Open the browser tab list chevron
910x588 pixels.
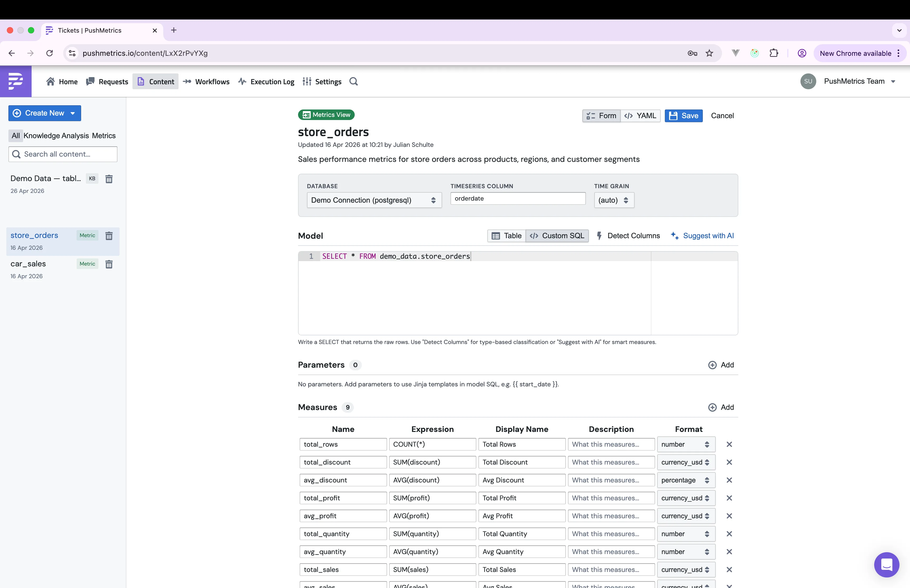click(x=899, y=31)
